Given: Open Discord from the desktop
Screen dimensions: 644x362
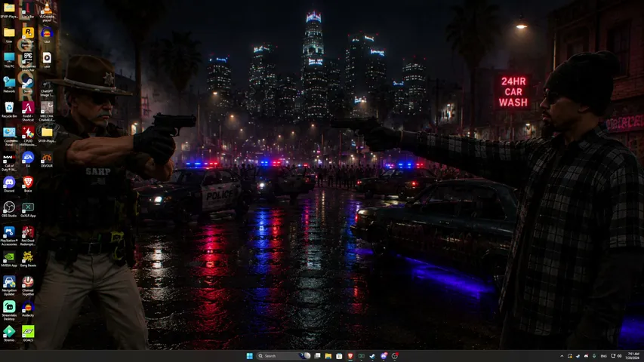Looking at the screenshot, I should 9,185.
